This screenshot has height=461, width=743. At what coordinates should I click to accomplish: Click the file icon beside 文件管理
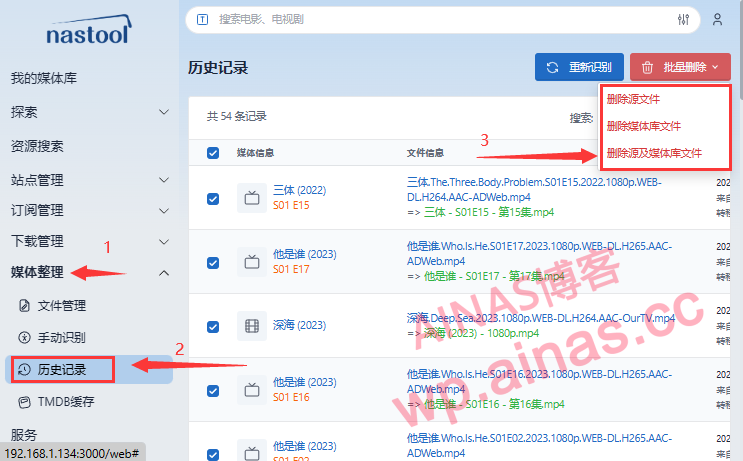(24, 306)
